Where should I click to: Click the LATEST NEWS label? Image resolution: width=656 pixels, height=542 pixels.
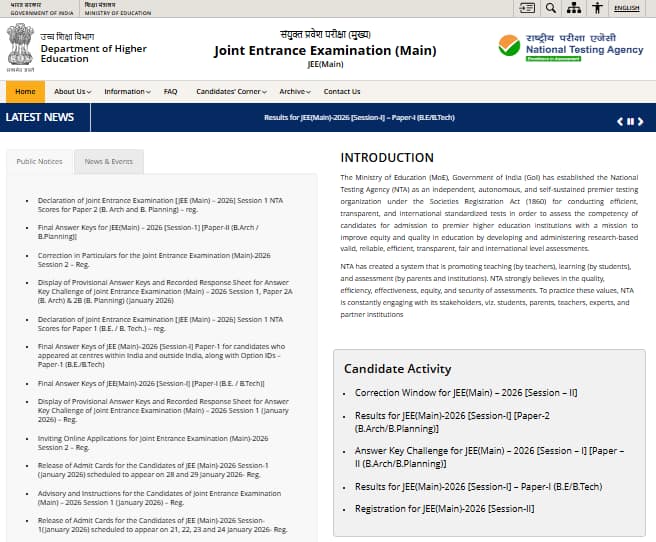[x=40, y=118]
